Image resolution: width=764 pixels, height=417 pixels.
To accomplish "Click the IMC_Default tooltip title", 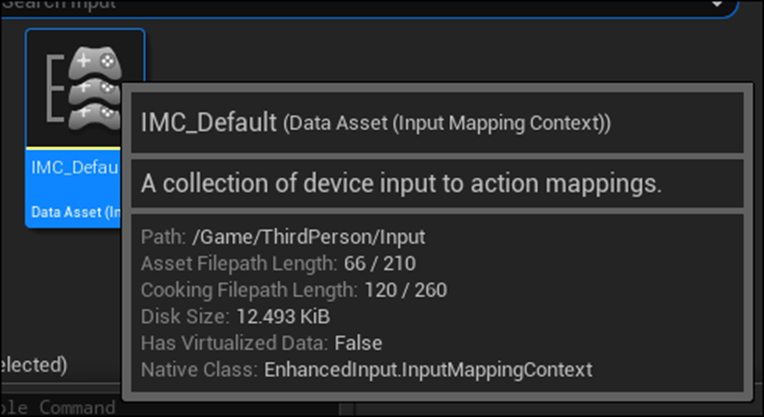I will point(208,124).
